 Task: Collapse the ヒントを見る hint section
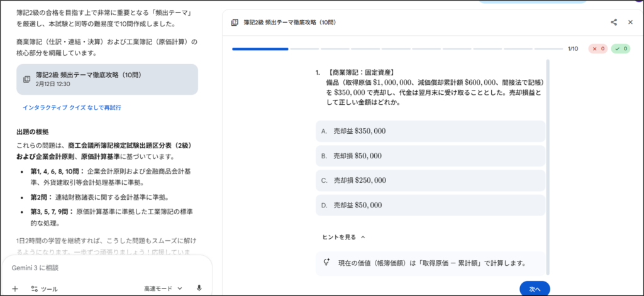[x=344, y=237]
